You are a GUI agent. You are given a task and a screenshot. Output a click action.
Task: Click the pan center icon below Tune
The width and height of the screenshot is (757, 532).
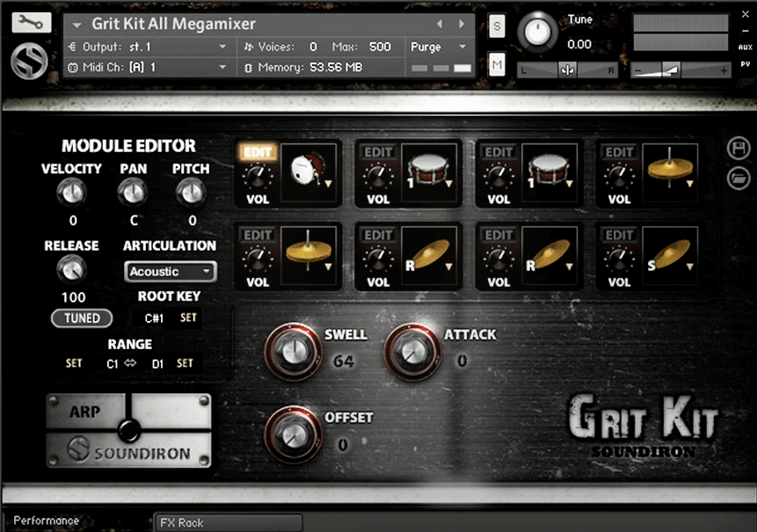[x=568, y=70]
